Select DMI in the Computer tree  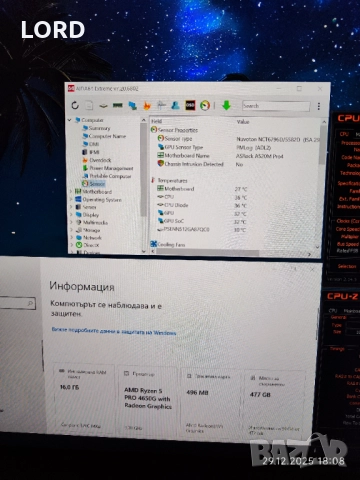coord(91,144)
